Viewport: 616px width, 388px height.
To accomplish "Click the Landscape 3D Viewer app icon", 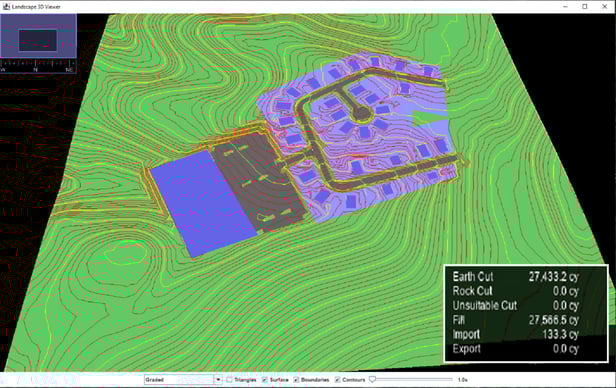I will [x=6, y=7].
